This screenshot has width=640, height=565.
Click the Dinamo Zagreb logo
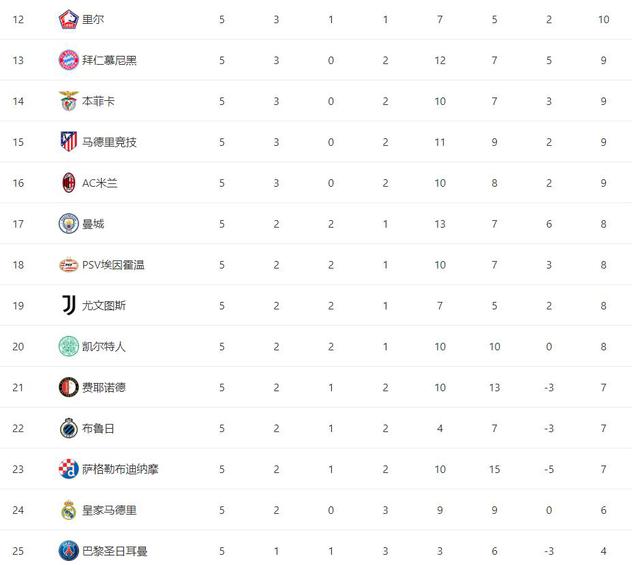pyautogui.click(x=68, y=469)
